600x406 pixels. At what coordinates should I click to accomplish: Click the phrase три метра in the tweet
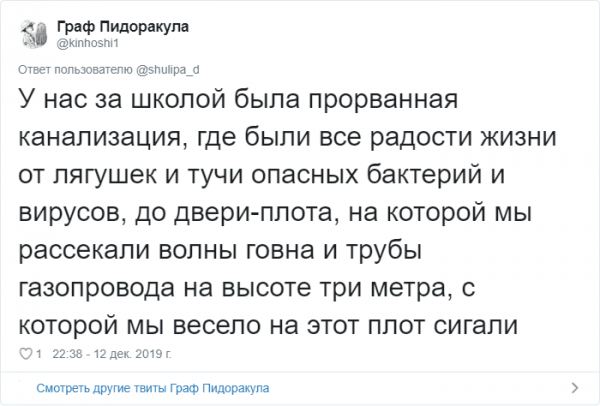click(385, 288)
